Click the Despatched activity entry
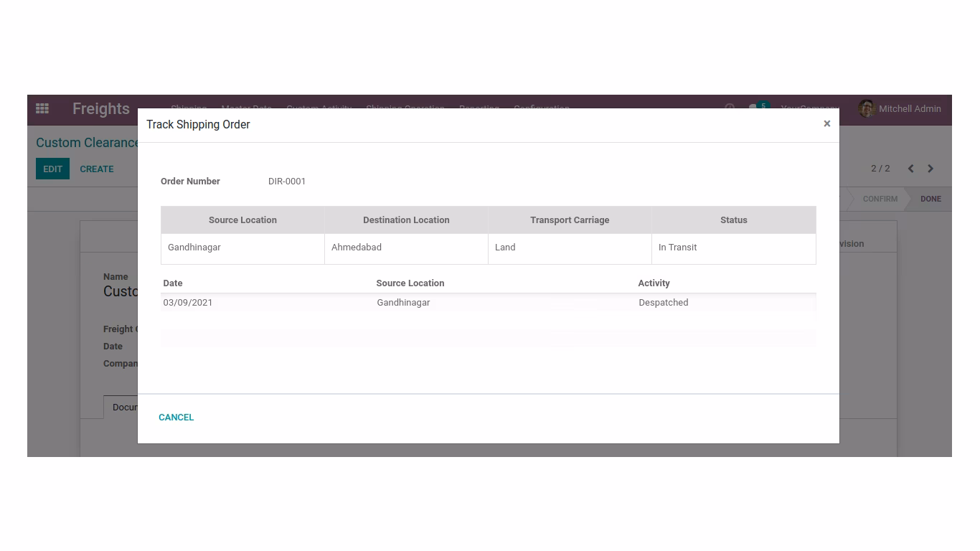The image size is (980, 551). [664, 303]
